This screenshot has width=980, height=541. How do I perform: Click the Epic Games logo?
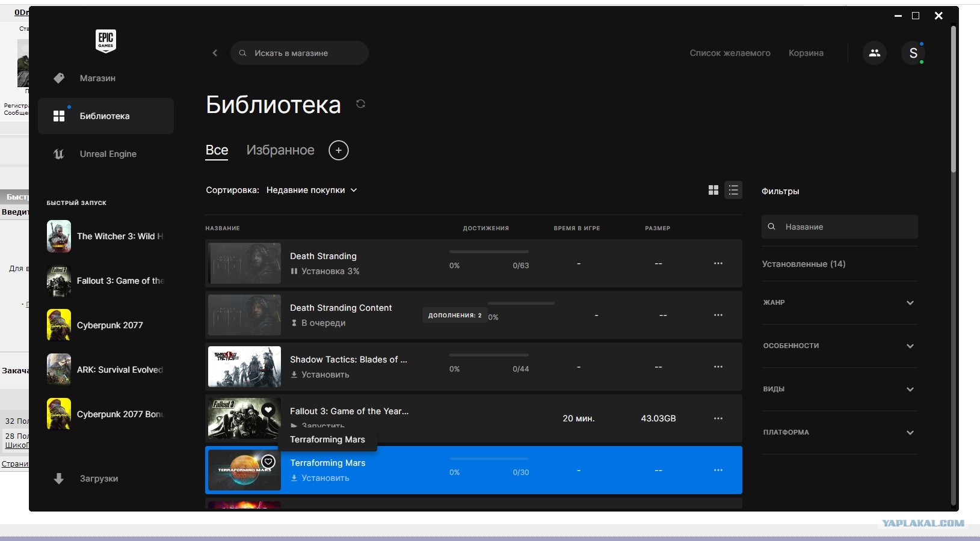click(x=106, y=41)
